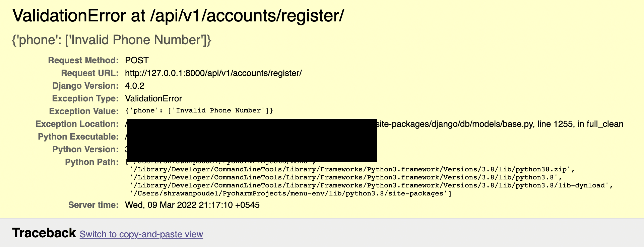Viewport: 644px width, 247px height.
Task: Click the server time value
Action: tap(192, 205)
